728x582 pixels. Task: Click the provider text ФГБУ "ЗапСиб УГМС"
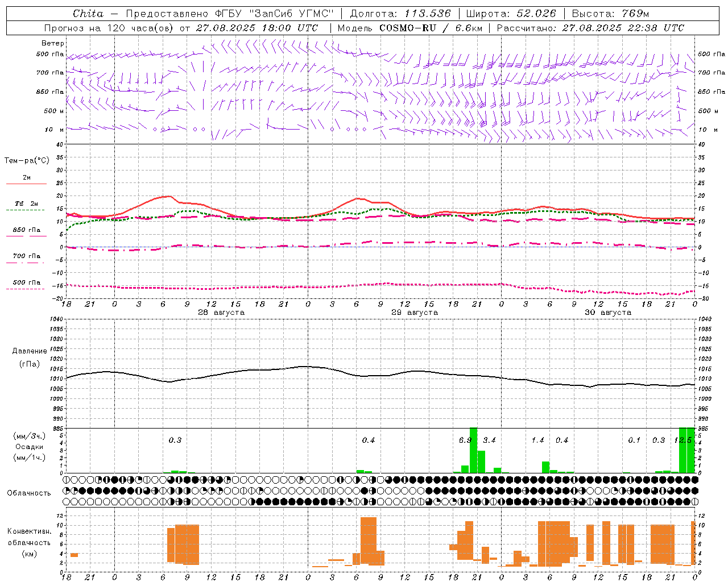pyautogui.click(x=274, y=14)
